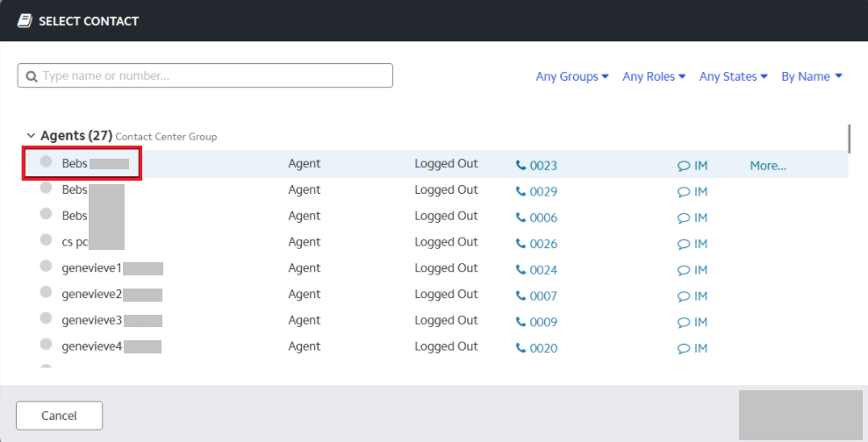
Task: Dial extension number 0007
Action: [543, 296]
